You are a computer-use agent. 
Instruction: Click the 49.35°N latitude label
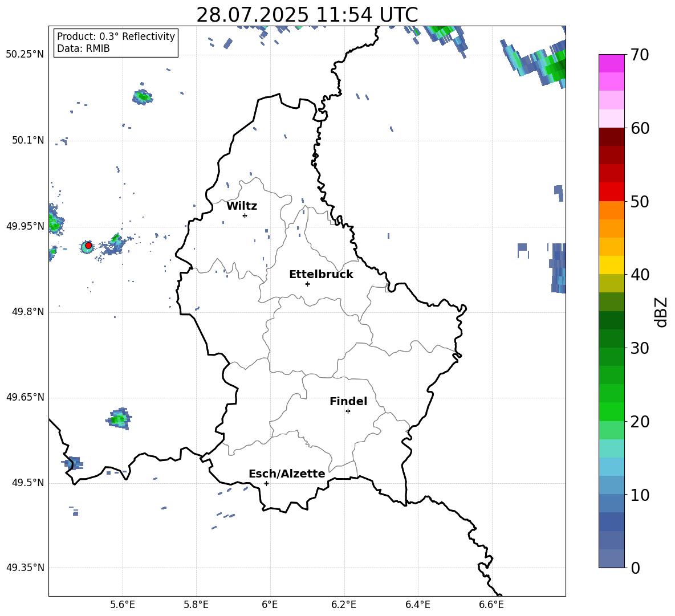coord(25,568)
